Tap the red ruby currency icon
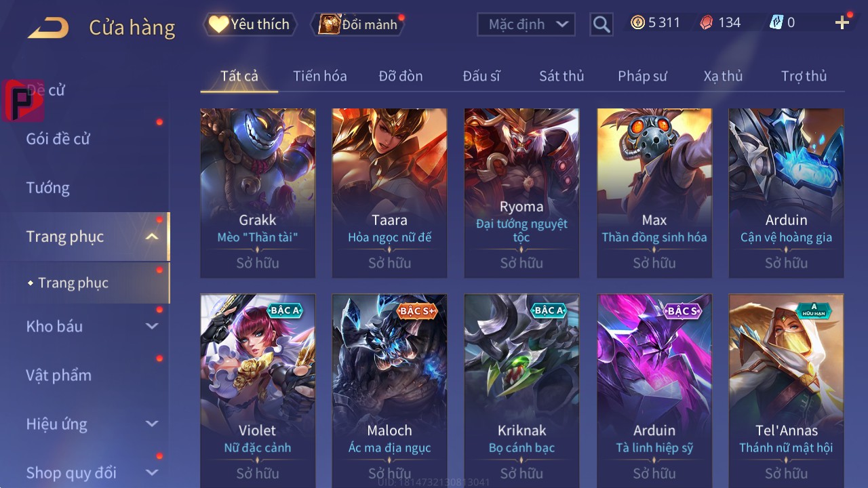The height and width of the screenshot is (488, 868). pos(707,23)
